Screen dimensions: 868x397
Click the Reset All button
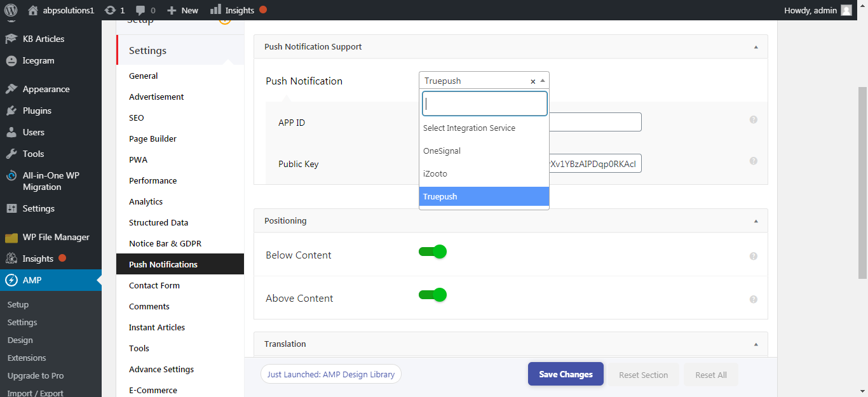point(711,375)
